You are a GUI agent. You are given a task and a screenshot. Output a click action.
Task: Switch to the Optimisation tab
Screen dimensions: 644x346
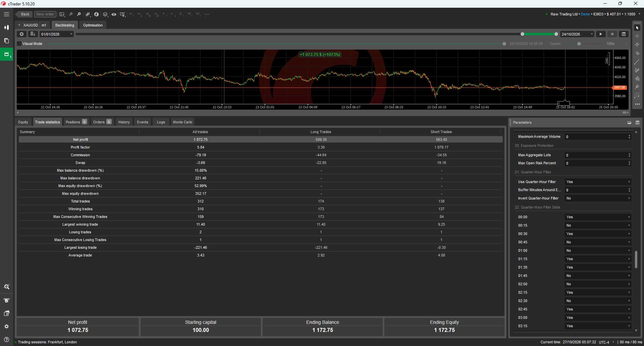[93, 25]
